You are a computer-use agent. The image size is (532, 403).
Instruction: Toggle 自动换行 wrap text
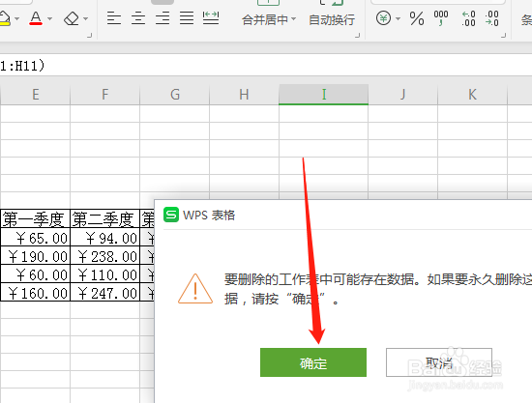pos(332,20)
